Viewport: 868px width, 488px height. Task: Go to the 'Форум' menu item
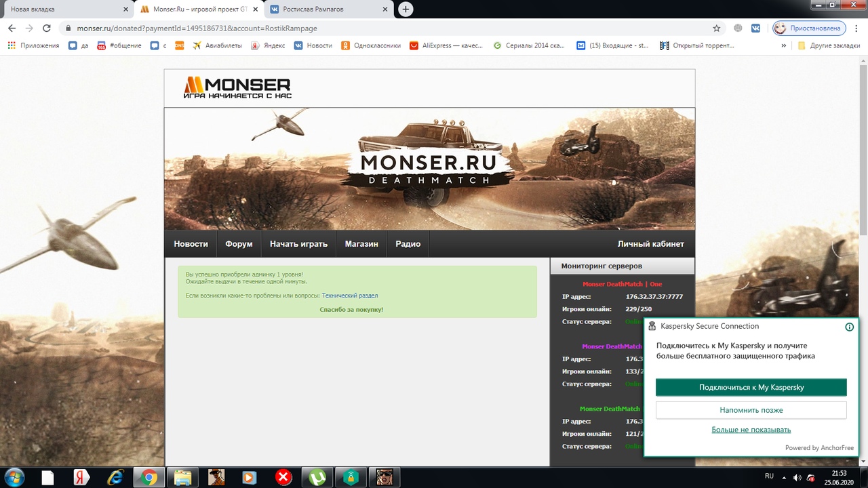point(239,244)
